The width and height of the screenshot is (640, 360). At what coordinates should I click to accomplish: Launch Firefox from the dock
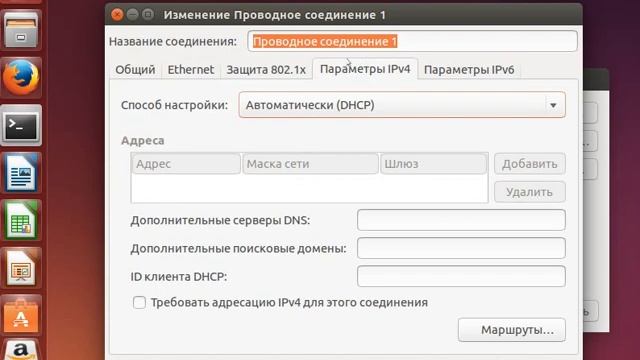coord(21,77)
